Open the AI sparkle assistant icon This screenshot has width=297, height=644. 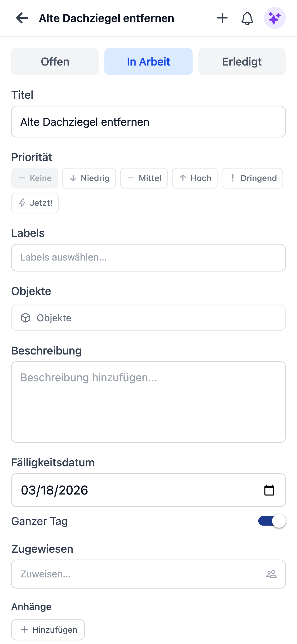[x=275, y=18]
